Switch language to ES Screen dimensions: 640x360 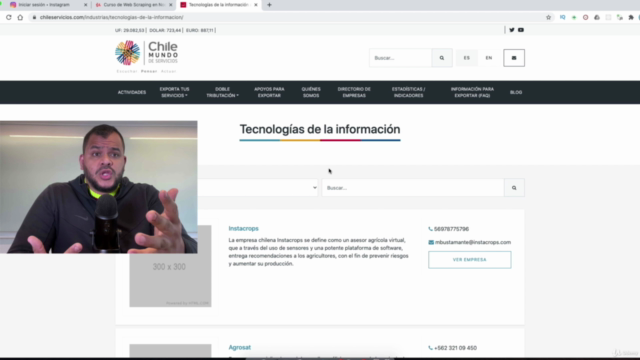click(467, 58)
